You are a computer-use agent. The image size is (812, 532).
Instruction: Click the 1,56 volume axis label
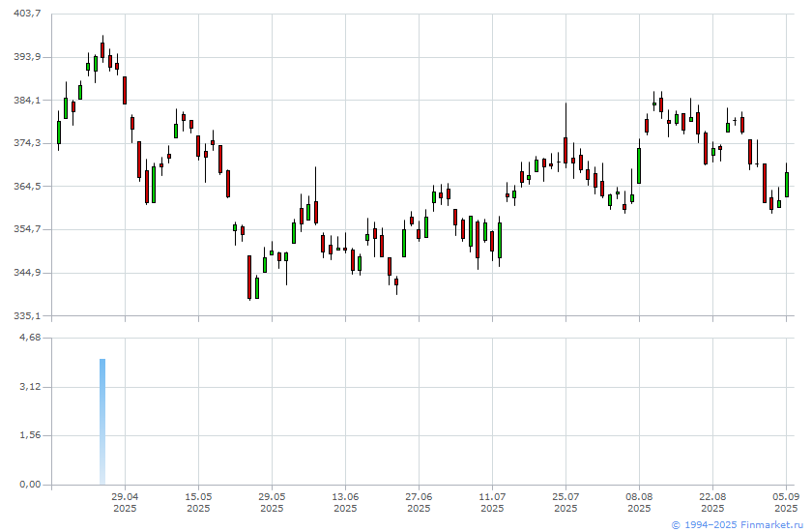tap(30, 435)
